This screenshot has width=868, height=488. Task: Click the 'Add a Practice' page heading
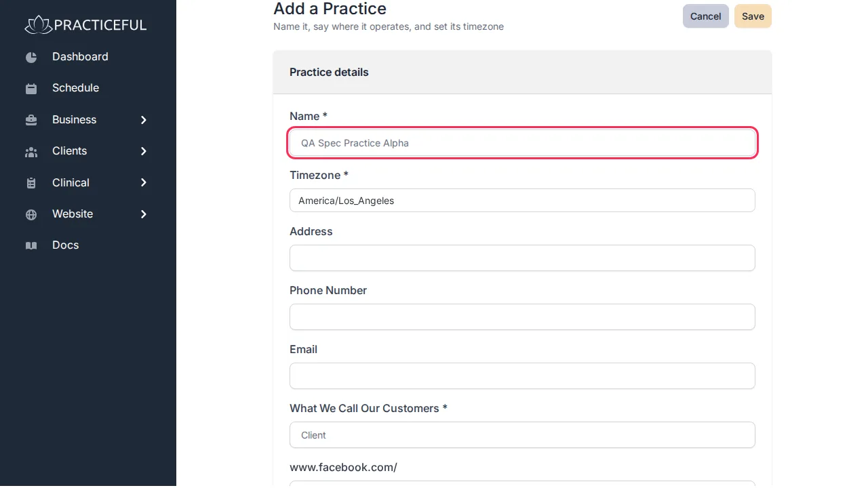330,9
